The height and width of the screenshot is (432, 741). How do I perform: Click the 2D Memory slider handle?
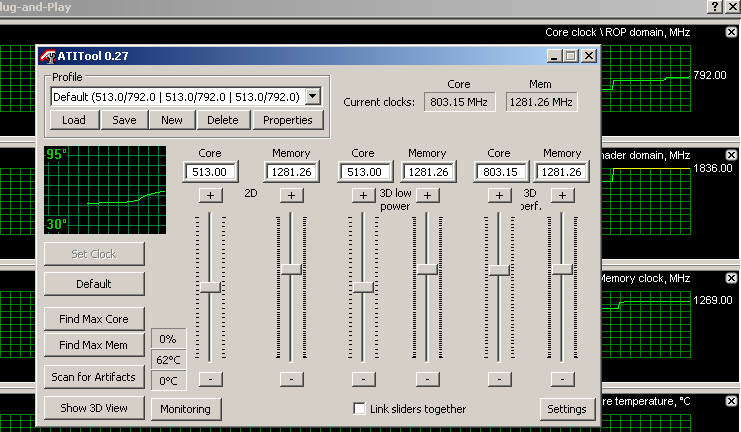[x=292, y=269]
